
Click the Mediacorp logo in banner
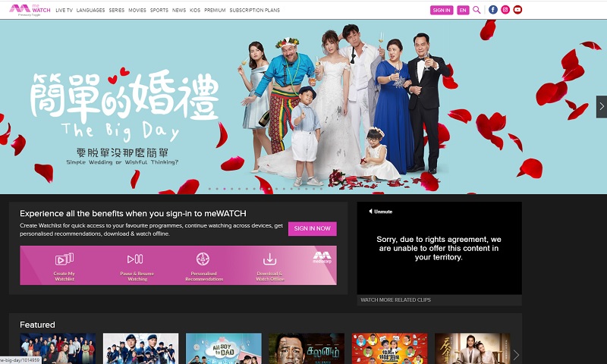coord(322,257)
